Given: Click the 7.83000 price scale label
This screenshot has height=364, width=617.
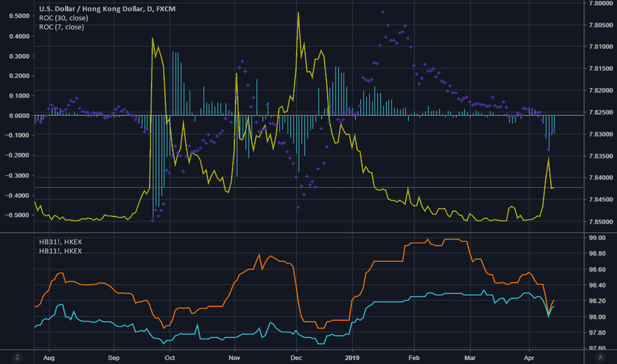Looking at the screenshot, I should pos(601,134).
